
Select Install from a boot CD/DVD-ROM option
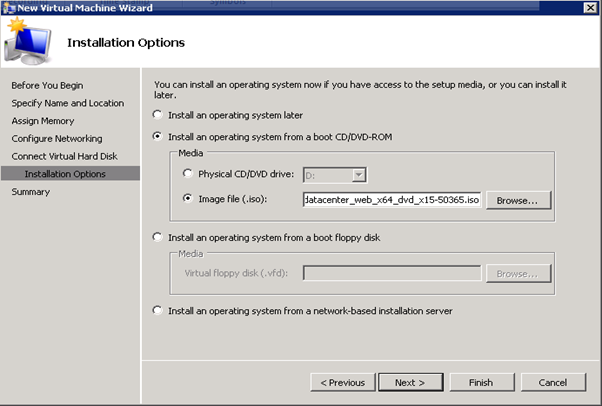[x=157, y=136]
